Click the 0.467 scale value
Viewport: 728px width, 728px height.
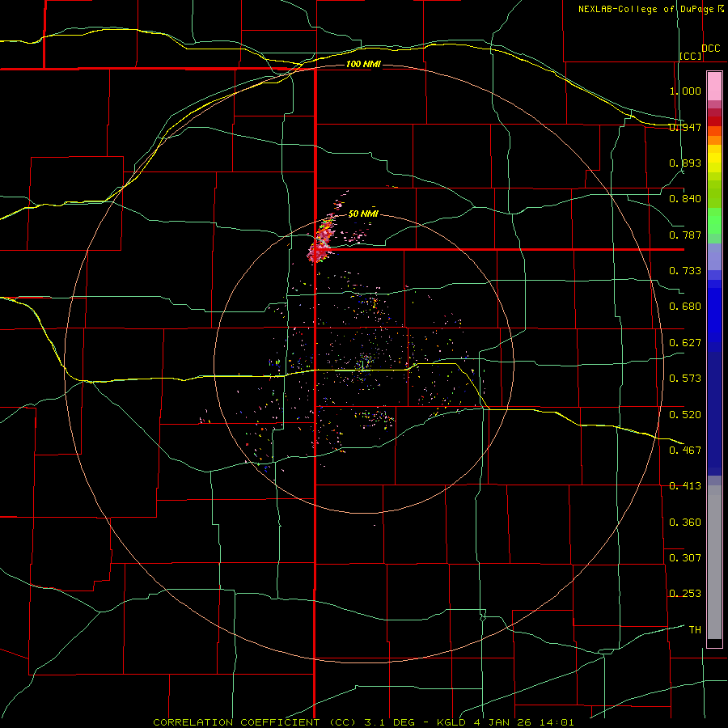[x=685, y=451]
